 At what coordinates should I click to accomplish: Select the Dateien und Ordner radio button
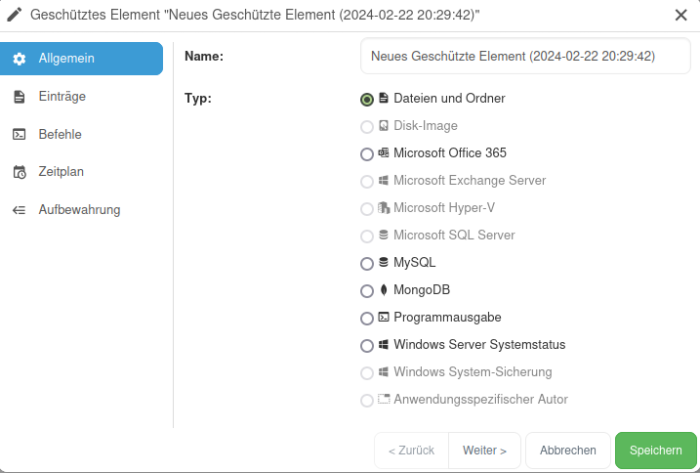(367, 100)
